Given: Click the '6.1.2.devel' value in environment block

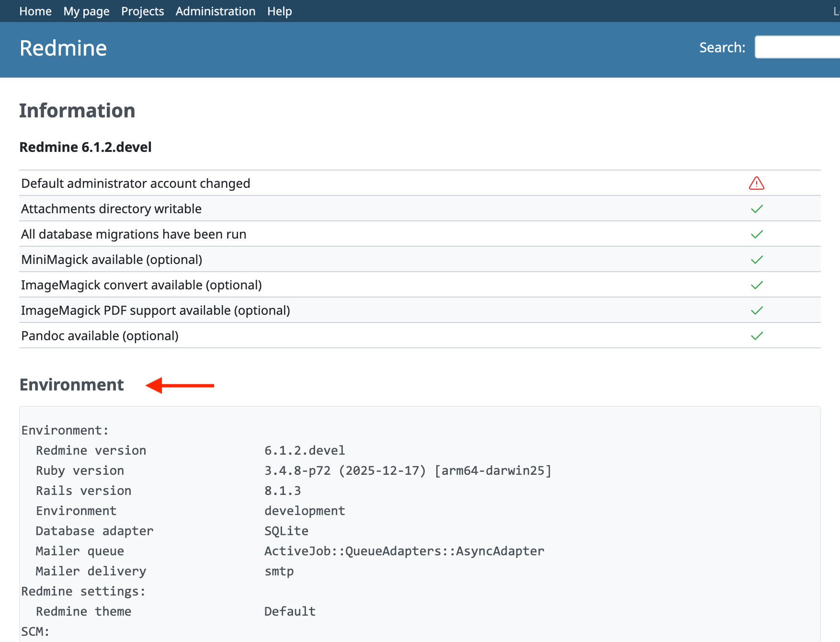Looking at the screenshot, I should click(x=305, y=450).
